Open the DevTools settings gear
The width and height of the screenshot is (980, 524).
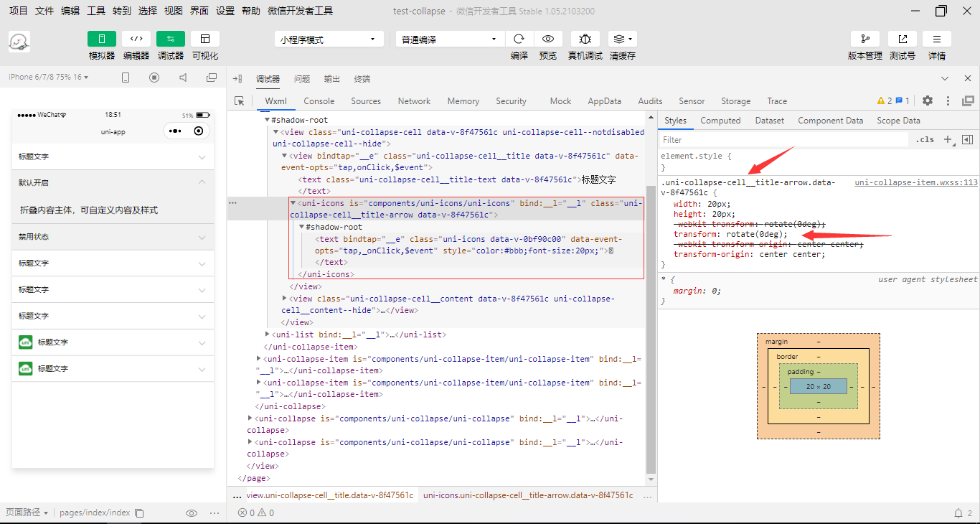point(927,101)
